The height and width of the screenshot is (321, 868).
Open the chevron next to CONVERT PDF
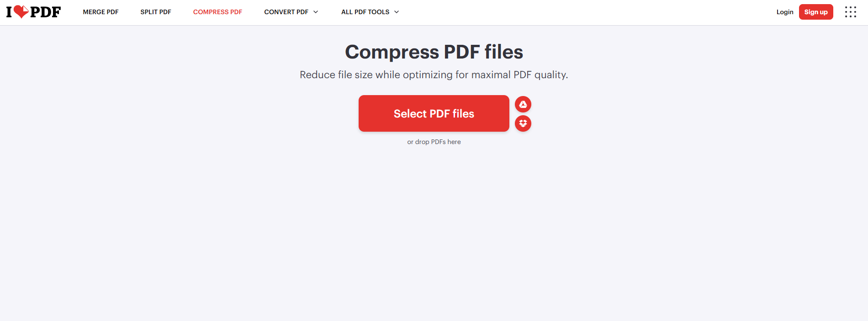[x=316, y=12]
